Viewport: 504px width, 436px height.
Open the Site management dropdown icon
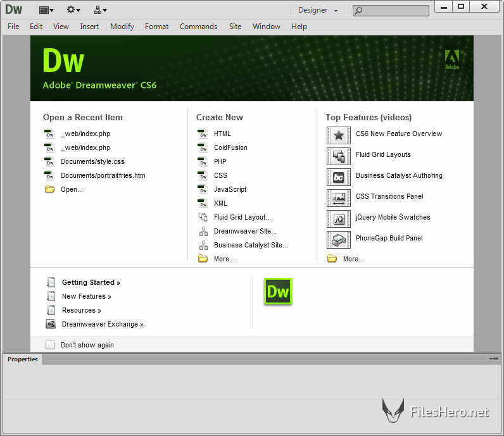pos(100,10)
